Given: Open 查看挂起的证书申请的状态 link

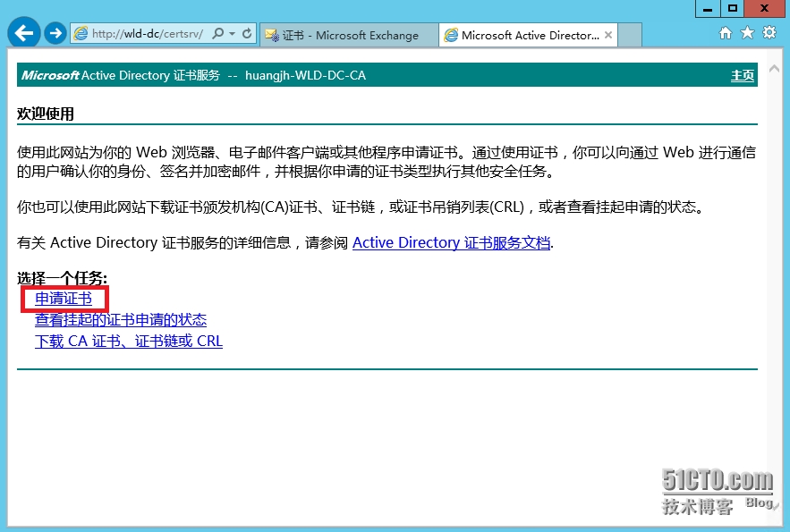Looking at the screenshot, I should pos(121,319).
